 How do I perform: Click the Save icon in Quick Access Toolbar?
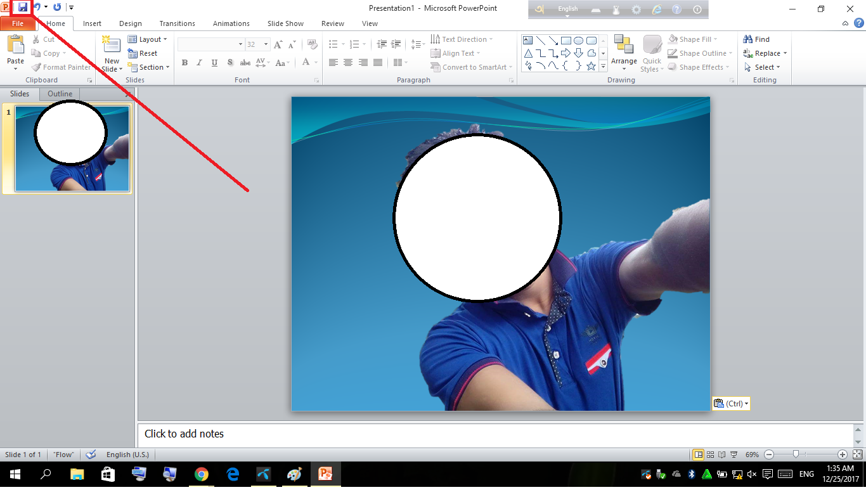tap(23, 8)
